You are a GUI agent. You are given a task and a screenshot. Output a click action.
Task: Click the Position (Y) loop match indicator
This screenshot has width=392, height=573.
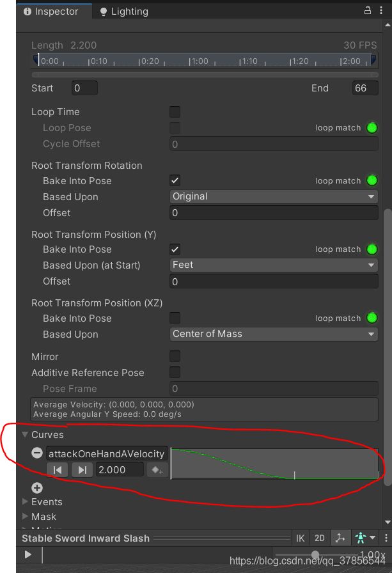372,249
